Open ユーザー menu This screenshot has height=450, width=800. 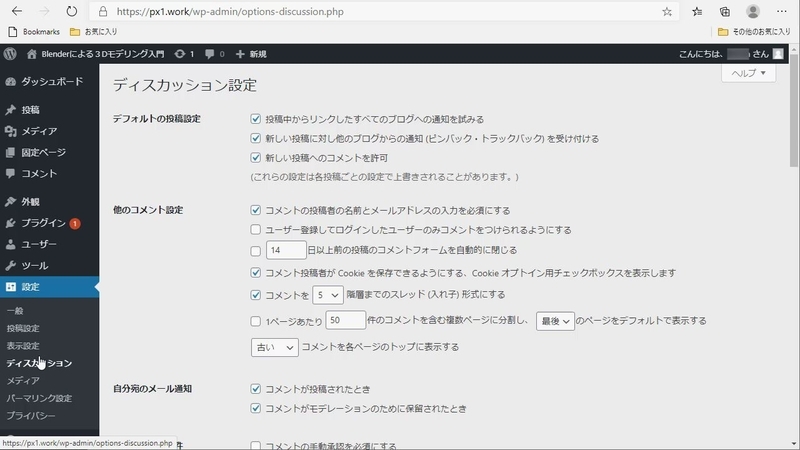[49, 244]
